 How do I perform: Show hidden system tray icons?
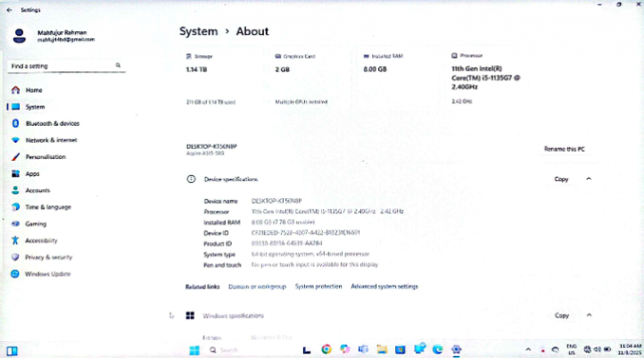click(x=528, y=350)
